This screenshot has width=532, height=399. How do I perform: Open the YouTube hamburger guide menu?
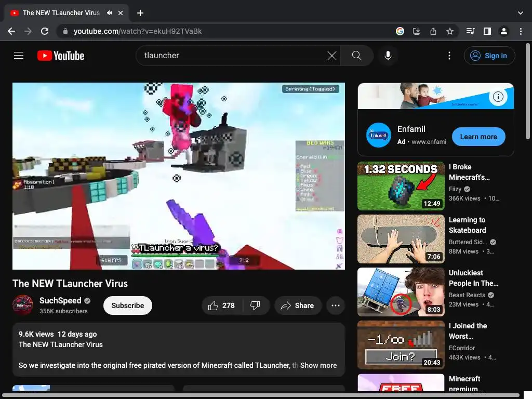19,55
